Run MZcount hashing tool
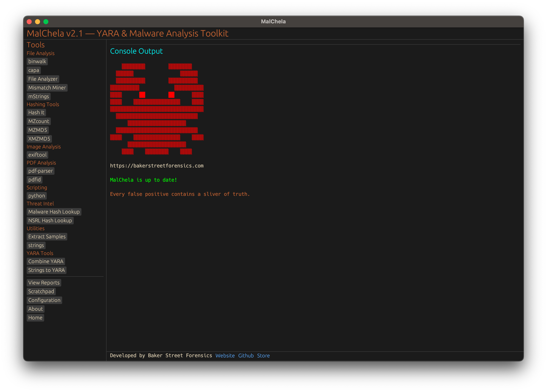The height and width of the screenshot is (392, 547). (39, 121)
